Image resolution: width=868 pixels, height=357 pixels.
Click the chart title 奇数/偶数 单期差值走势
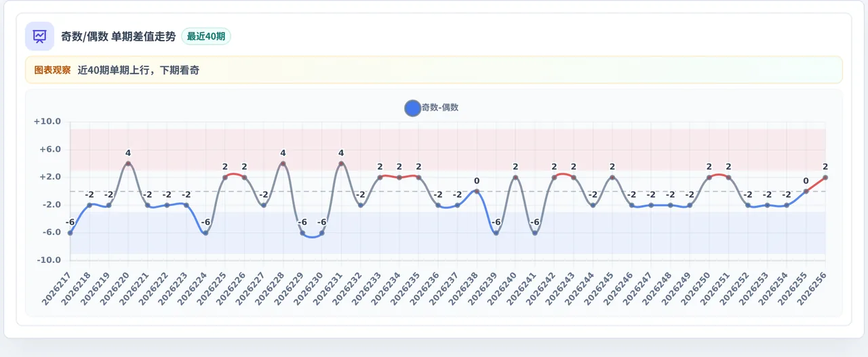[118, 37]
